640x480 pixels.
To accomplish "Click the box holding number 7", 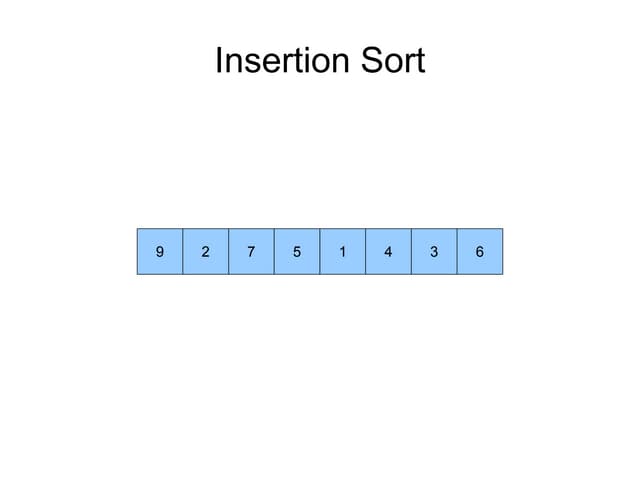I will click(251, 251).
